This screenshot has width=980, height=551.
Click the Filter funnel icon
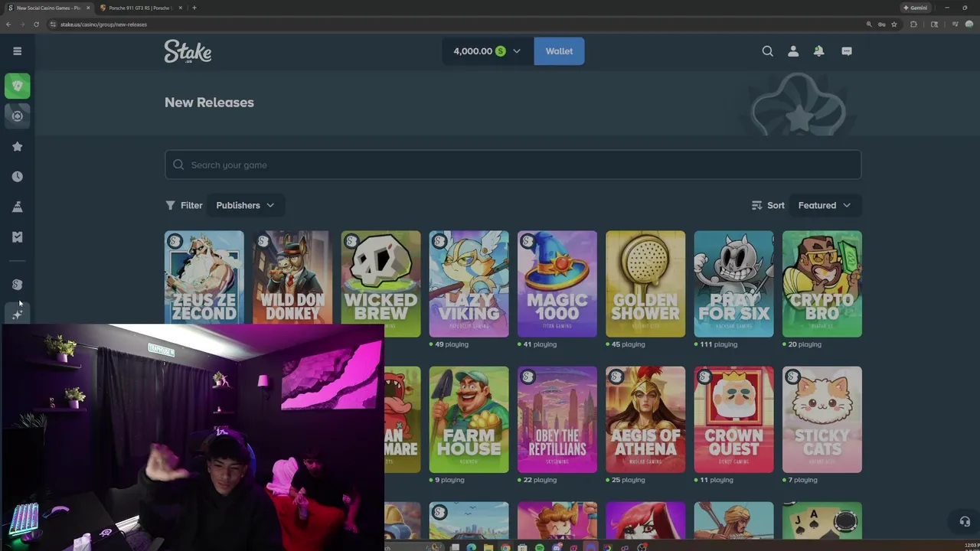(170, 205)
